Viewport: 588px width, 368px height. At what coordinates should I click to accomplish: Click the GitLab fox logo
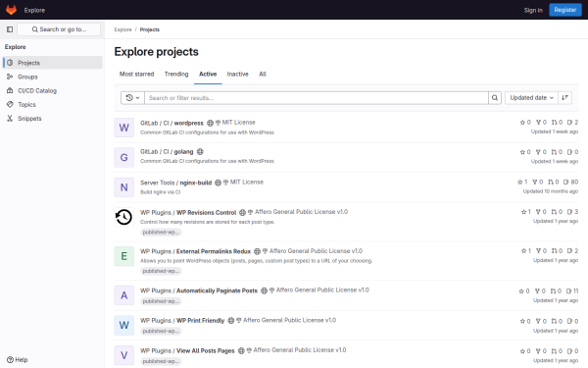click(11, 10)
